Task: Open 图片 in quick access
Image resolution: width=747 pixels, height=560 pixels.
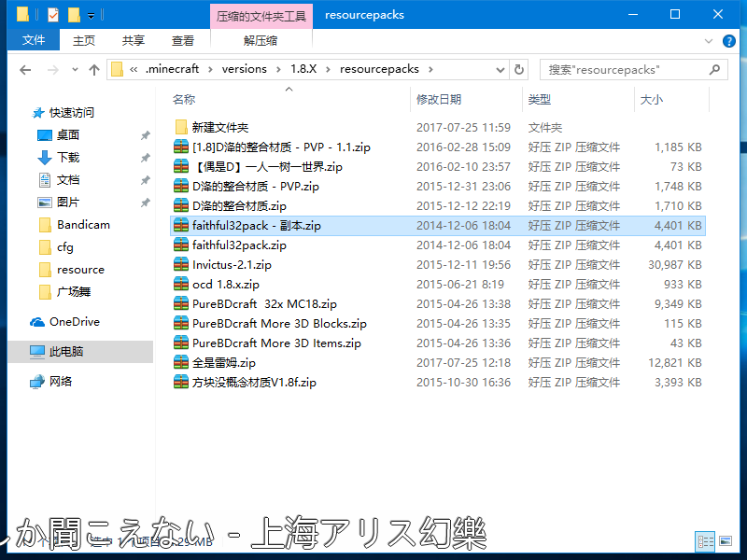Action: click(x=67, y=203)
